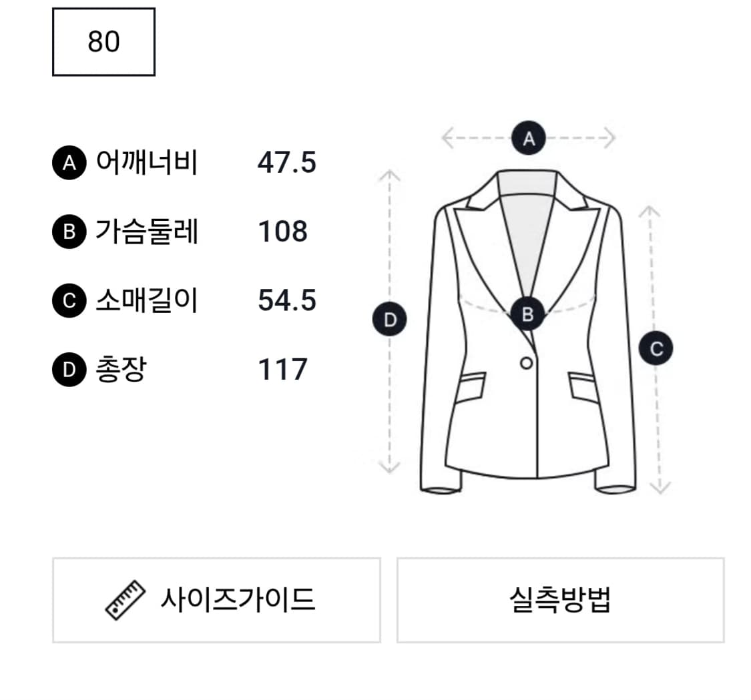This screenshot has height=700, width=751.
Task: Click the 가슴둘레 measurement label
Action: coord(148,232)
